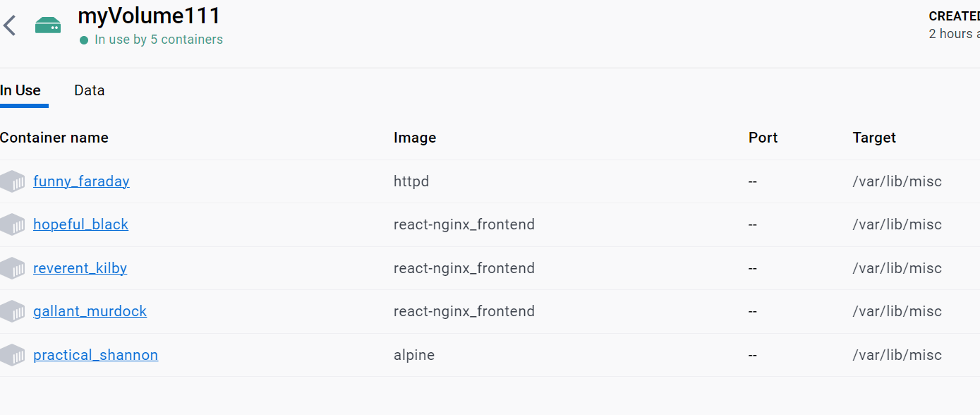Click the Port column header
The width and height of the screenshot is (980, 415).
click(x=763, y=138)
